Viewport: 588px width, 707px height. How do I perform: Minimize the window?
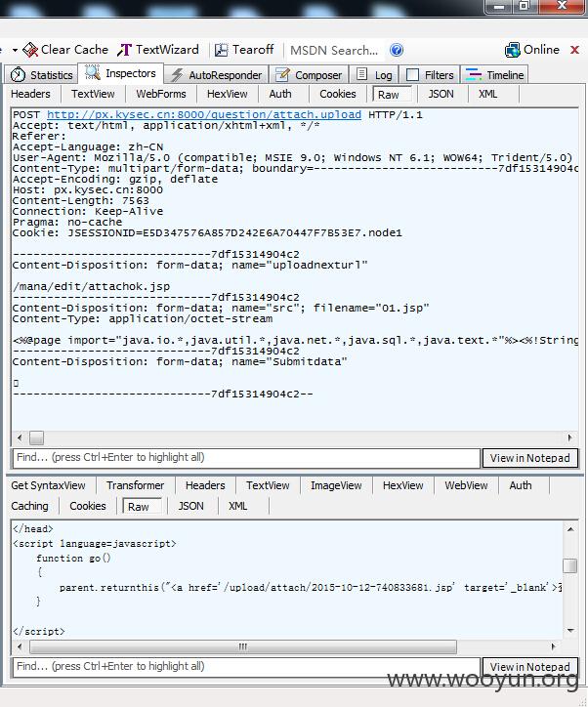click(499, 7)
